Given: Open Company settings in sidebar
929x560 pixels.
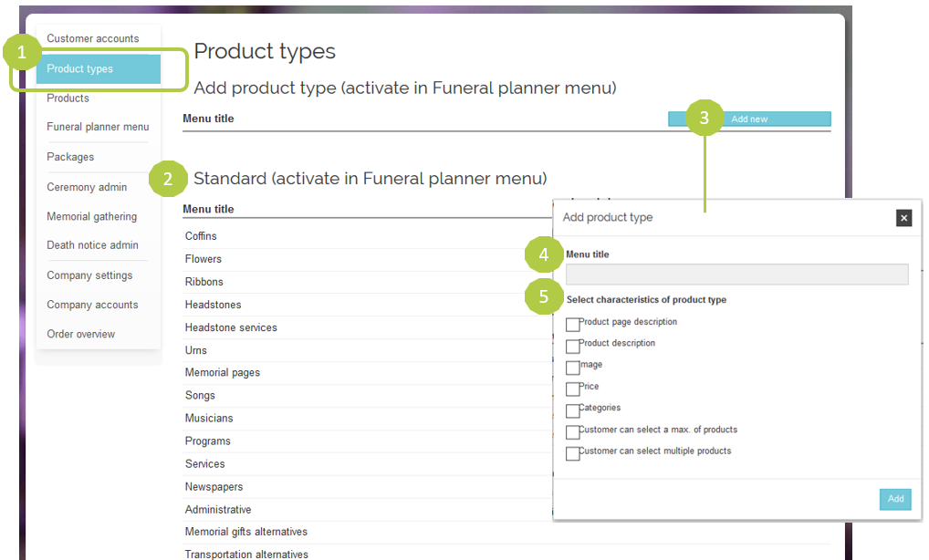Looking at the screenshot, I should [89, 275].
